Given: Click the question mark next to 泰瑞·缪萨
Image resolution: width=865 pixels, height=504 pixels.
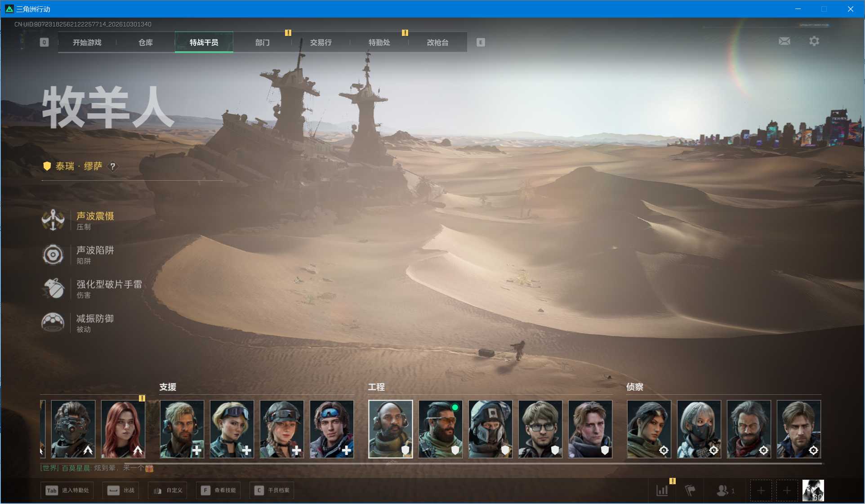Looking at the screenshot, I should pos(113,166).
